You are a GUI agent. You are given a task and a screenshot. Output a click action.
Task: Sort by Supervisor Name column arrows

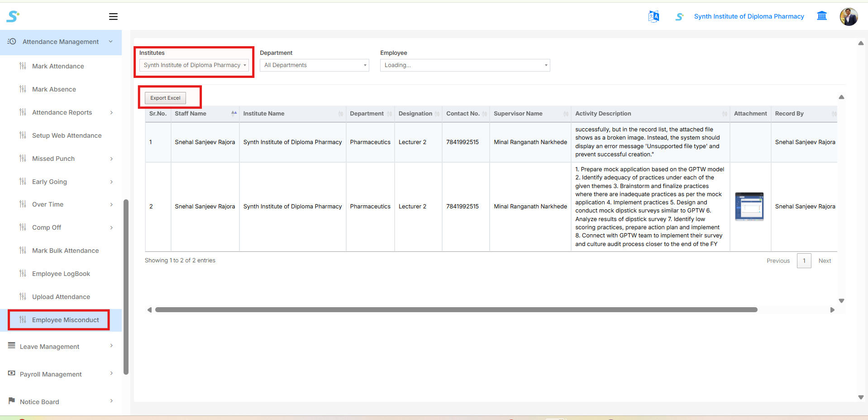pos(566,114)
